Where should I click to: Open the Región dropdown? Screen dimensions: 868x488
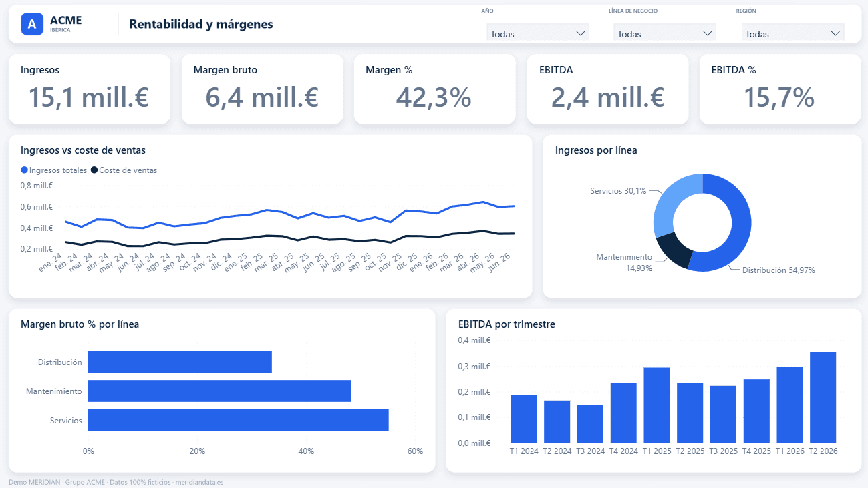click(x=792, y=33)
